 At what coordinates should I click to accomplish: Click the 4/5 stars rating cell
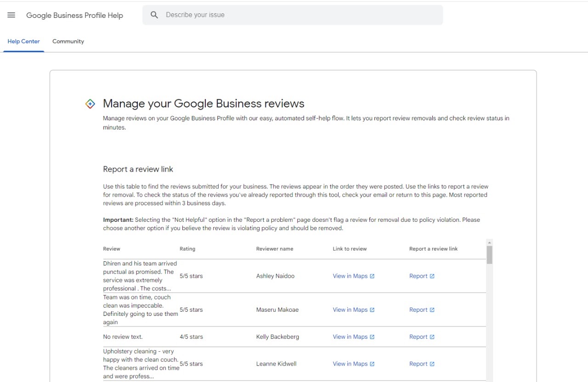(191, 337)
